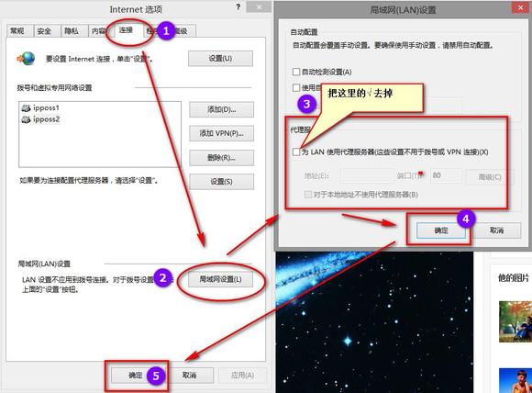Switch to the 常规 tab

(19, 31)
